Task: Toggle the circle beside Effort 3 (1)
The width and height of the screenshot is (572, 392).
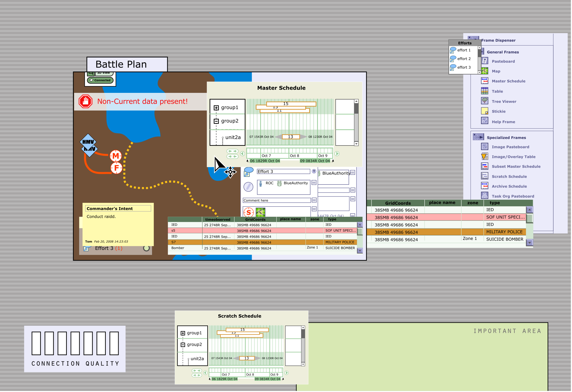Action: (x=147, y=249)
